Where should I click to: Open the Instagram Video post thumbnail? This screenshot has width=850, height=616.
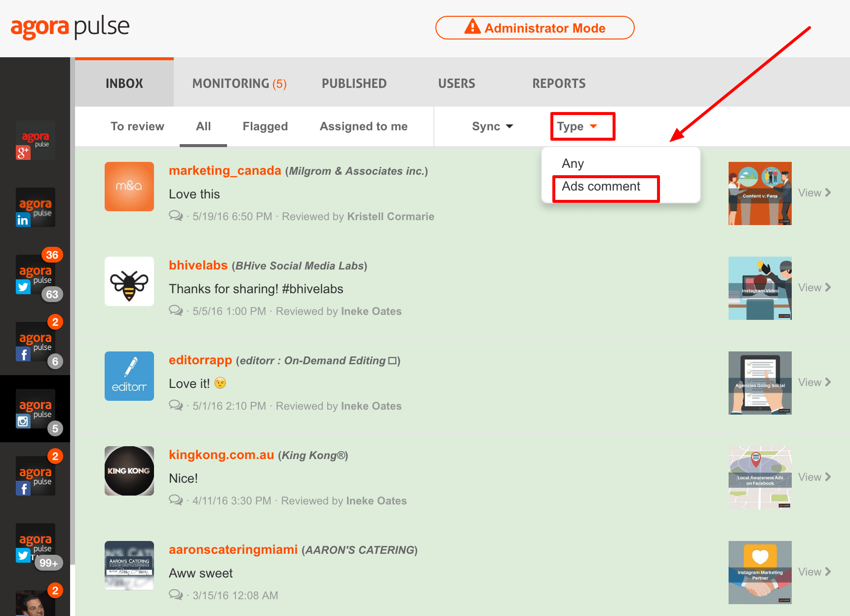[760, 288]
